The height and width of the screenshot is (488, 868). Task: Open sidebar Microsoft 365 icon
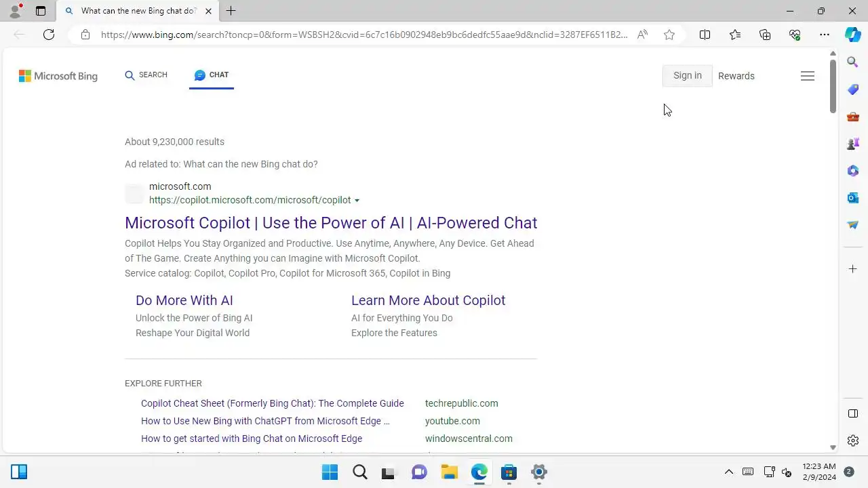point(853,171)
